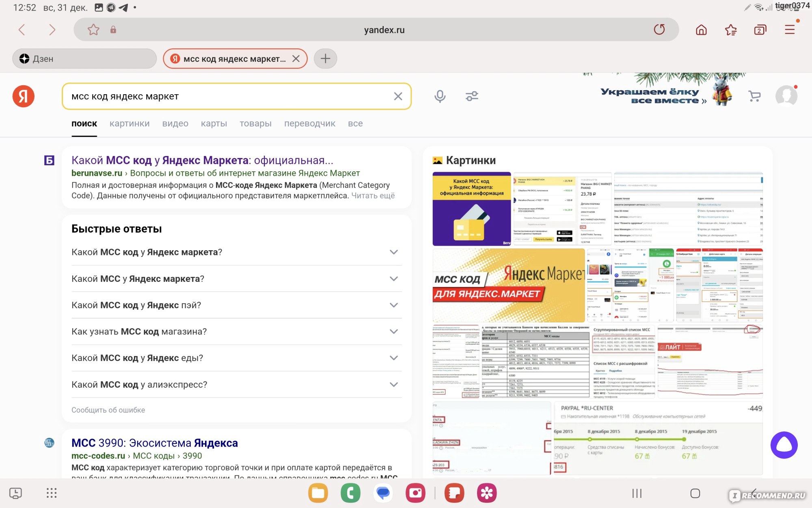Open the green Phone app in the dock
812x508 pixels.
(350, 493)
